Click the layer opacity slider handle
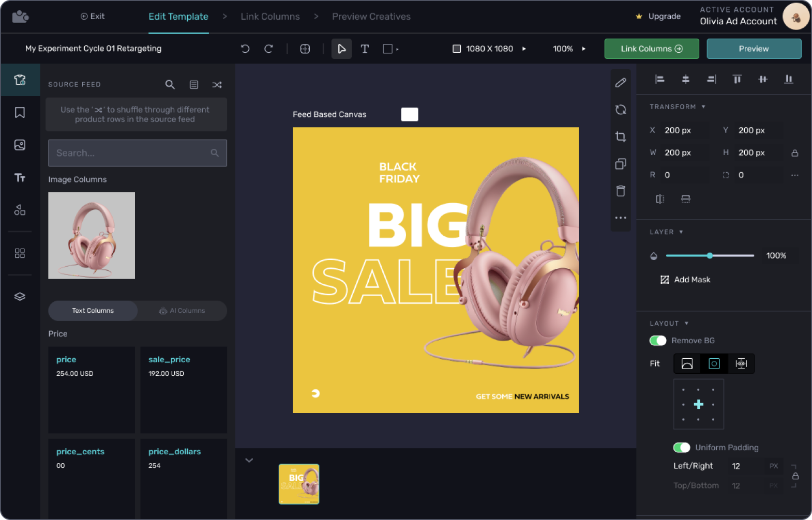812x520 pixels. pyautogui.click(x=710, y=256)
